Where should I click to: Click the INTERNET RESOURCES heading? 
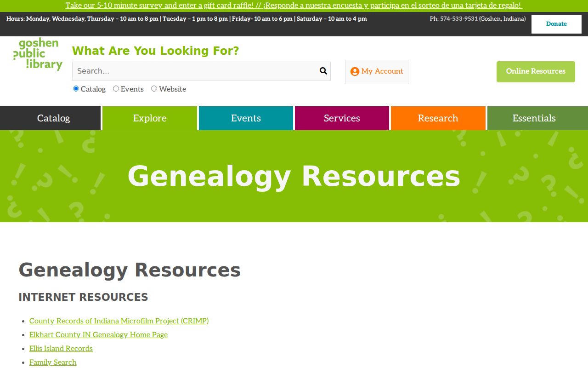83,297
